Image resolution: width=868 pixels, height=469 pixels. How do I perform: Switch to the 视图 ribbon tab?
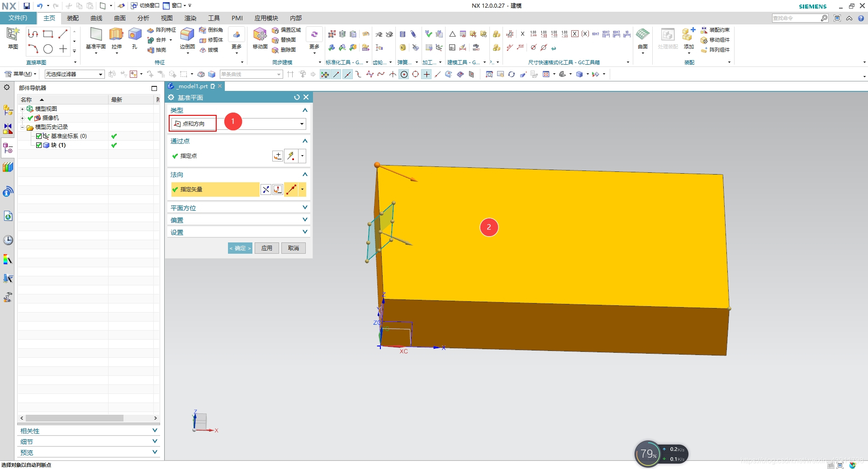[x=167, y=18]
